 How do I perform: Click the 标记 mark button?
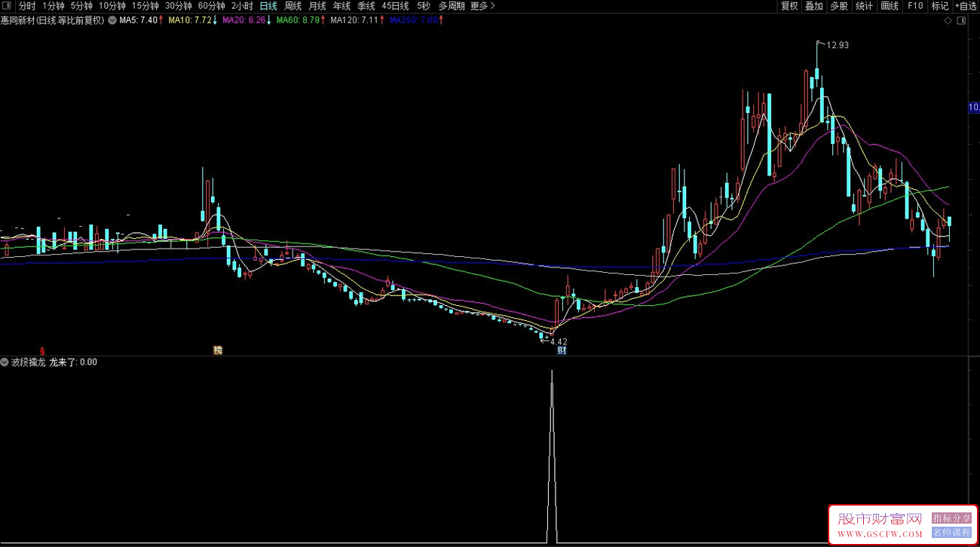pyautogui.click(x=940, y=6)
